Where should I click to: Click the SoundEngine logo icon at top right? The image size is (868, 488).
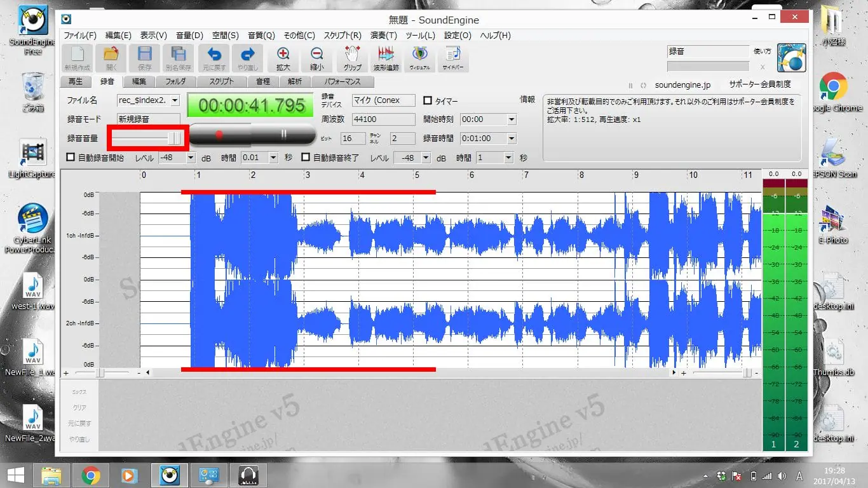791,58
